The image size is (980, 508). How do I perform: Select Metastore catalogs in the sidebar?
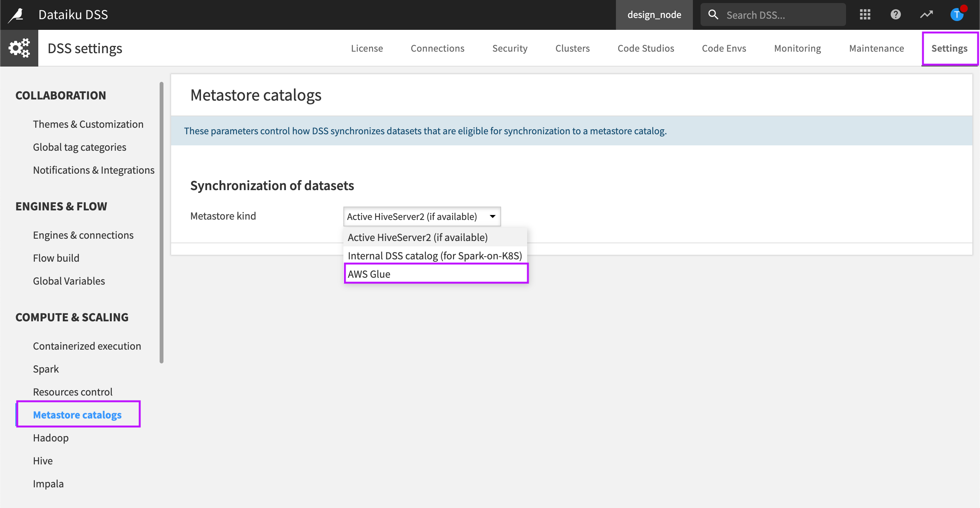(78, 415)
